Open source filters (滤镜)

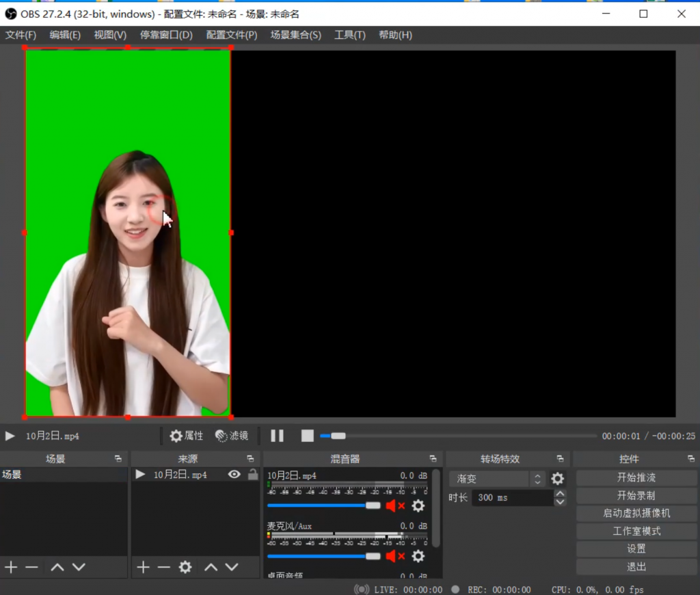pos(232,436)
